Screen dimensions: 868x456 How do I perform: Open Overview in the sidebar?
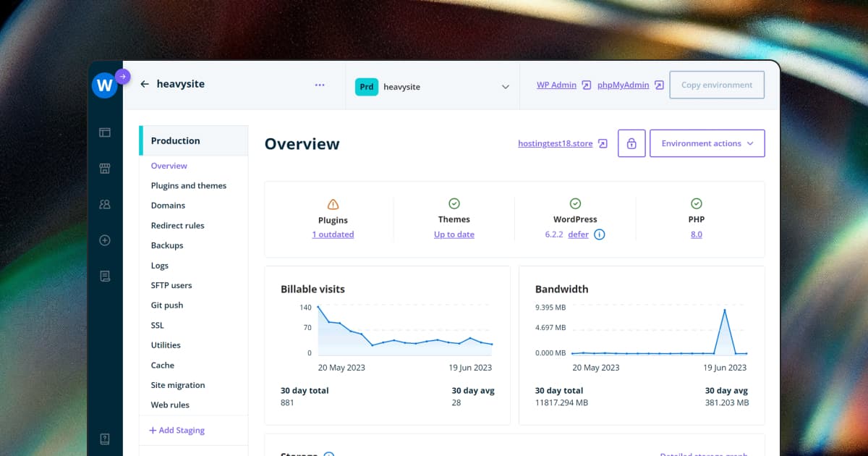pyautogui.click(x=169, y=166)
